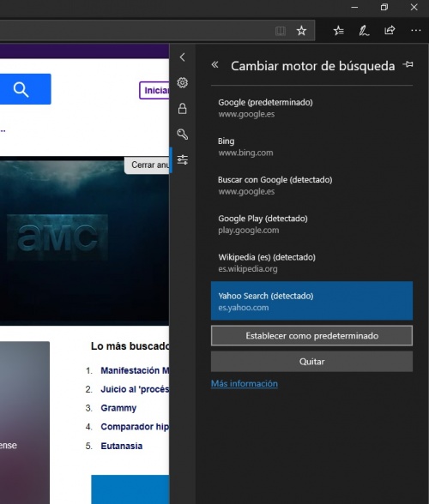Open General settings gear tab
Viewport: 429px width, 504px height.
tap(183, 82)
